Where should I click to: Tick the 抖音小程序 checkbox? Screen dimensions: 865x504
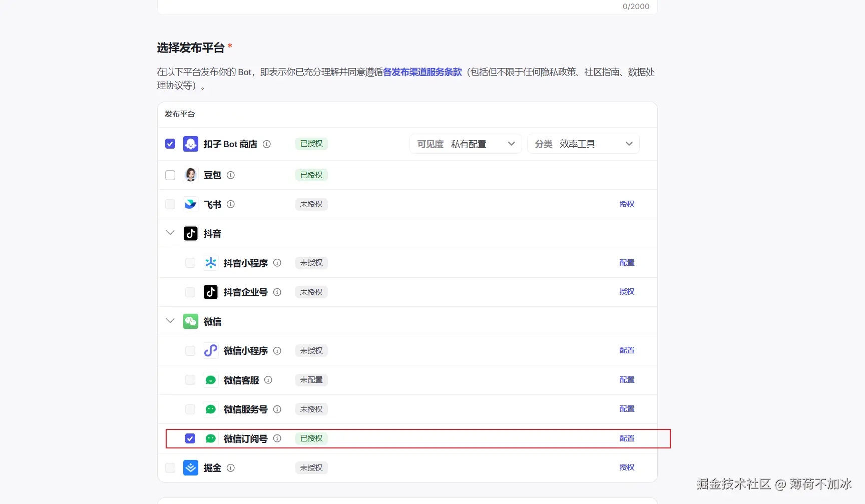tap(190, 263)
